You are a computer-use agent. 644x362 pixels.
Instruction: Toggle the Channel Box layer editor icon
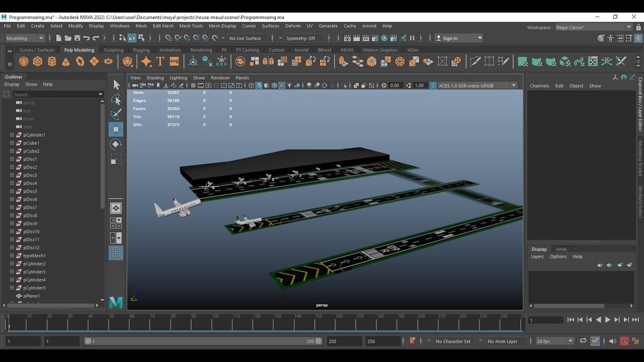coord(638,38)
